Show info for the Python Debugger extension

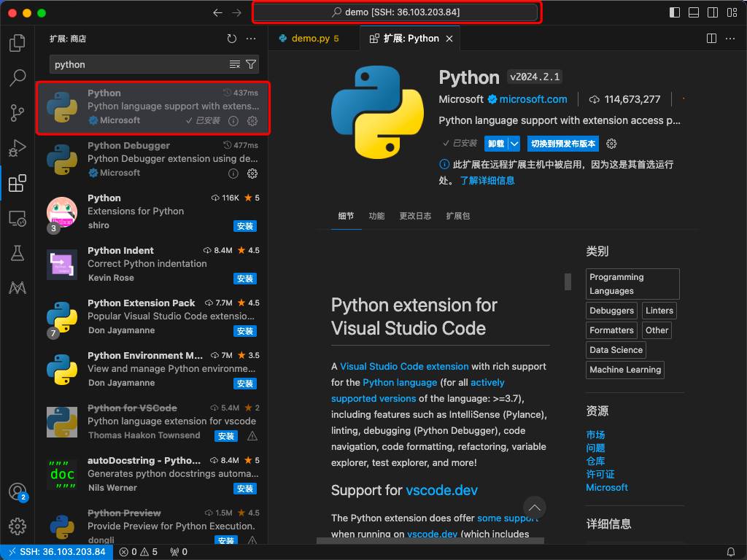[x=233, y=174]
